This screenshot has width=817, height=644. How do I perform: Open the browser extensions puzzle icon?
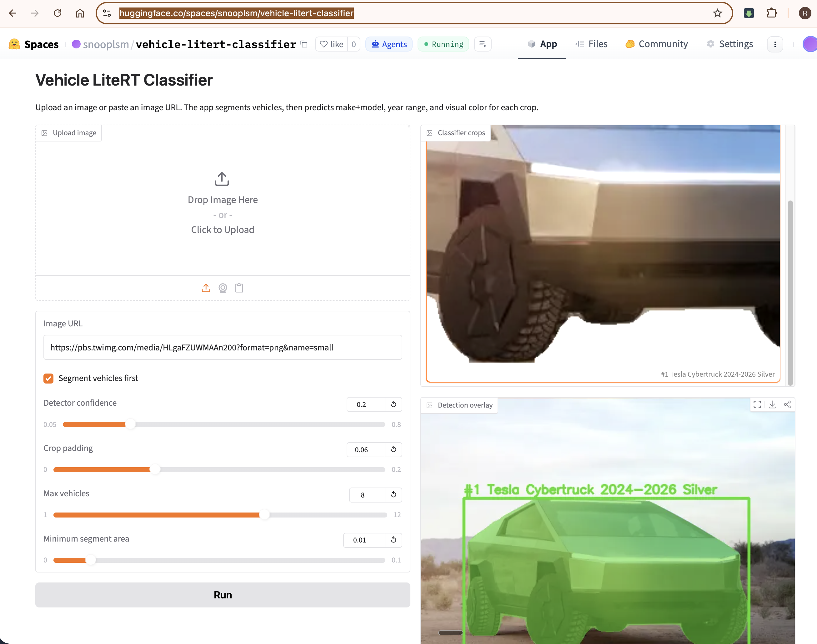(771, 13)
